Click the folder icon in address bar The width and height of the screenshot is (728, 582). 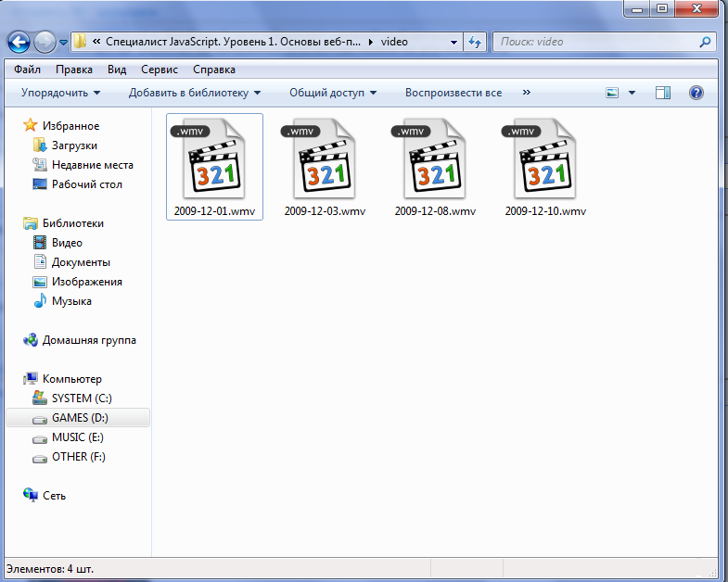tap(80, 42)
